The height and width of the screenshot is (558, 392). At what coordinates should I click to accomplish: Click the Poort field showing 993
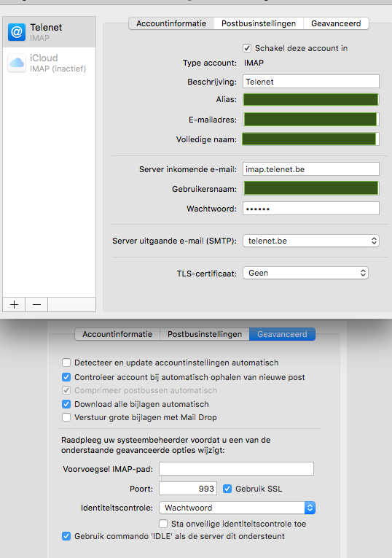tap(188, 489)
